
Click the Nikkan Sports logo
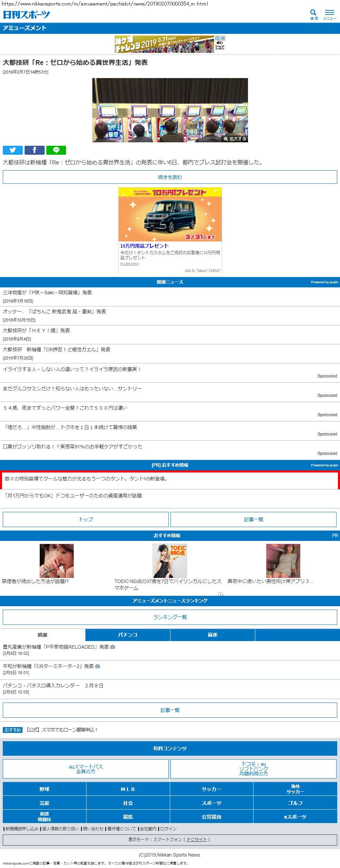26,15
